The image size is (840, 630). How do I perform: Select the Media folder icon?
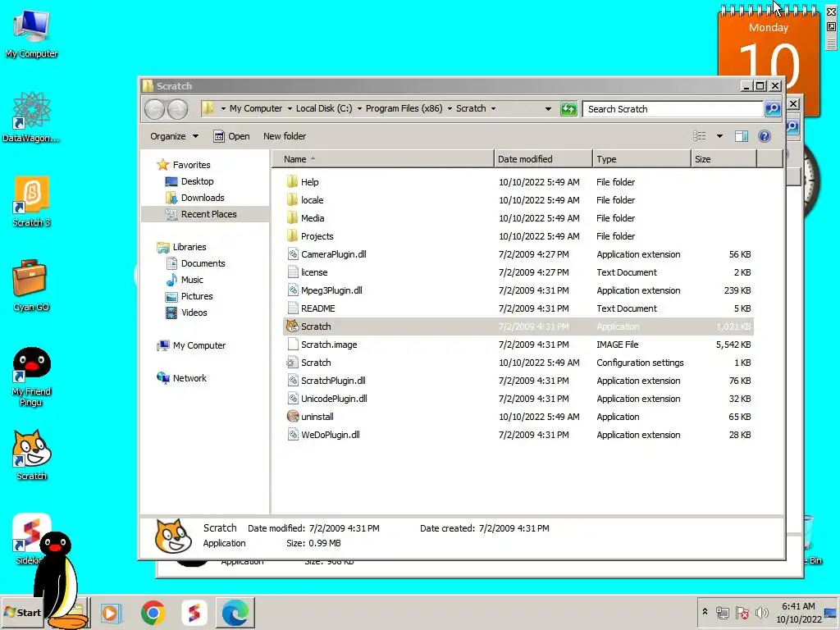[292, 218]
